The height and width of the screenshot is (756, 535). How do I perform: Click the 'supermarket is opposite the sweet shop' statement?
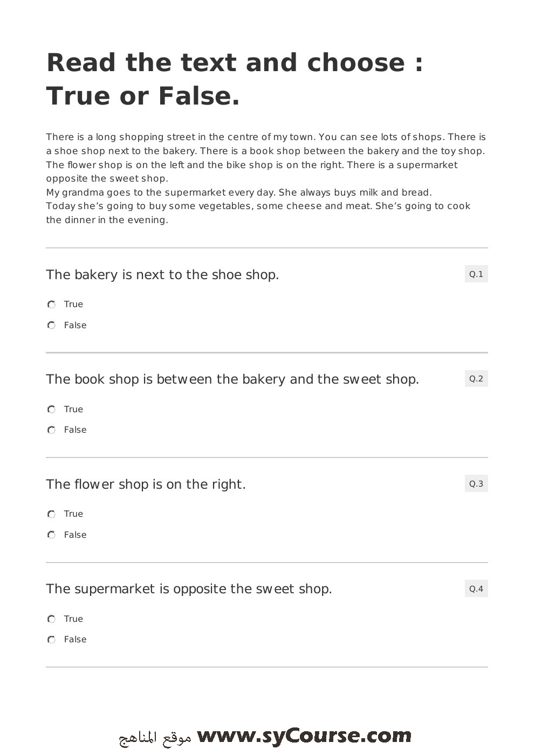[x=189, y=589]
